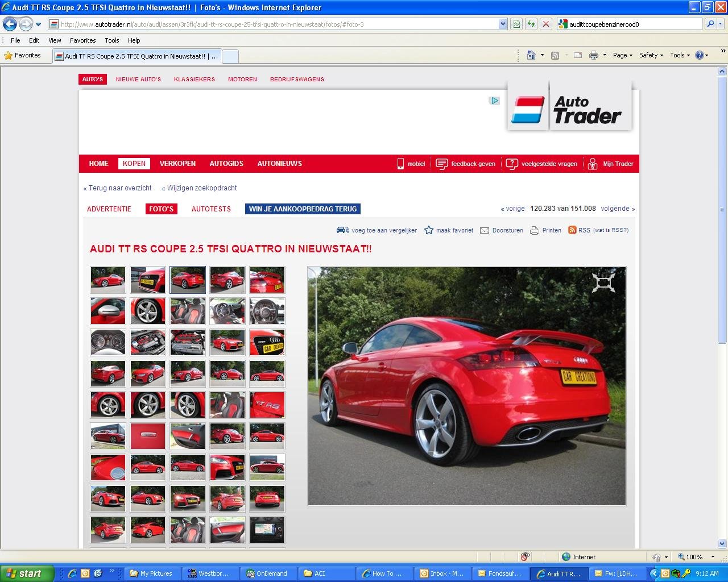Open the address bar dropdown arrow
728x582 pixels.
point(503,24)
